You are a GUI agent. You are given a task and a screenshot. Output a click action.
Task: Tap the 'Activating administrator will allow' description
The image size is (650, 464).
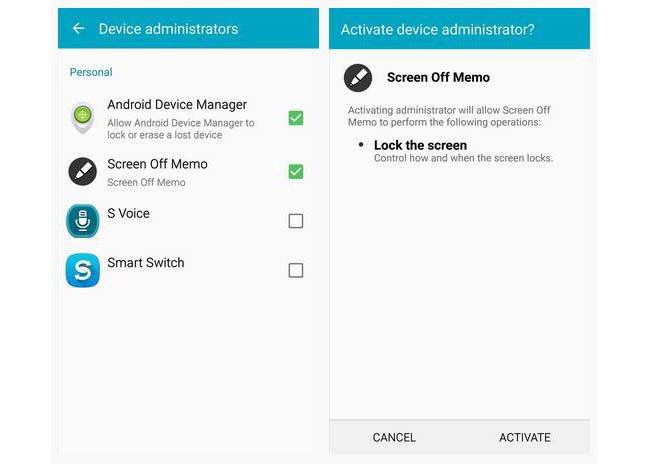[x=449, y=116]
